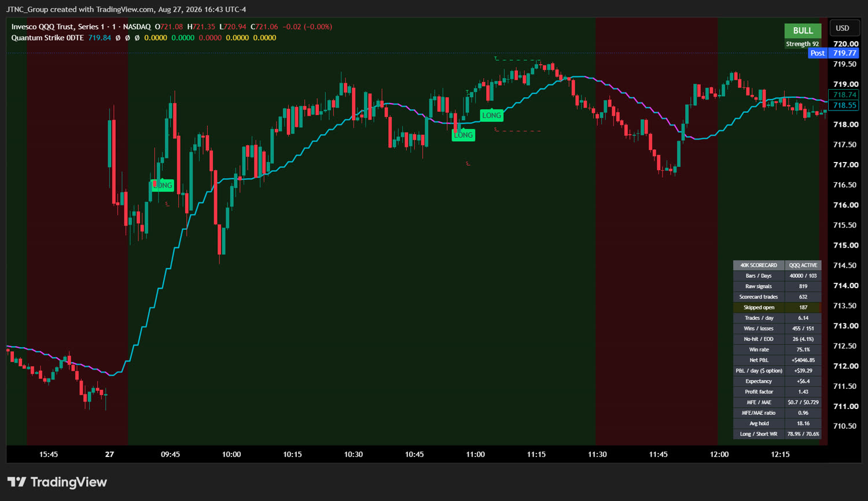
Task: Click the 718.74 price axis tag
Action: pos(845,95)
